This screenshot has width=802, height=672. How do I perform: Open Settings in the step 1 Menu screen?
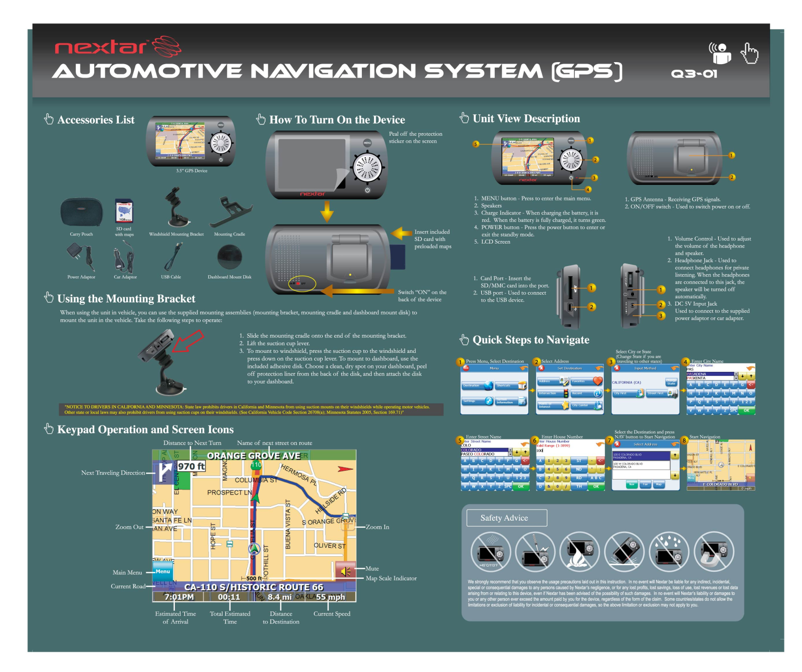pos(477,401)
